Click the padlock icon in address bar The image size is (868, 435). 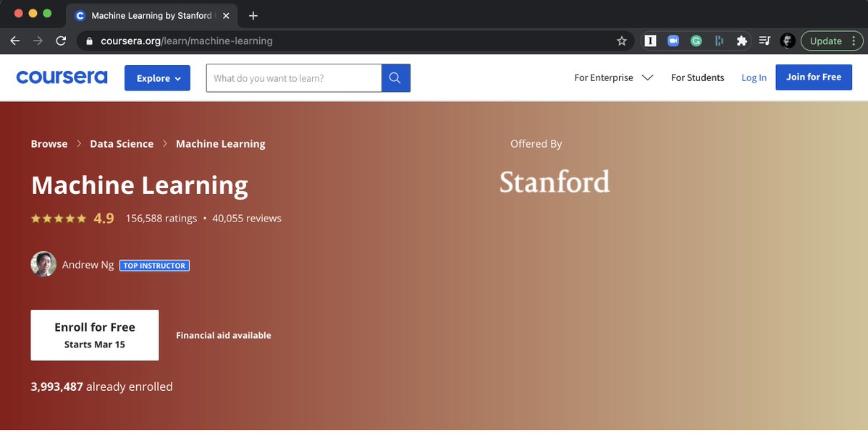[x=88, y=41]
